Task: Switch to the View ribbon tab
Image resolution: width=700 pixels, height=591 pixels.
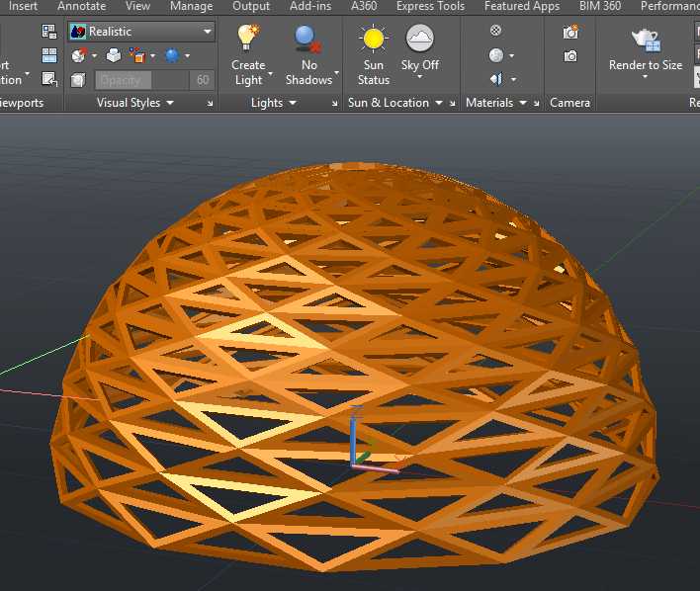Action: click(x=138, y=6)
